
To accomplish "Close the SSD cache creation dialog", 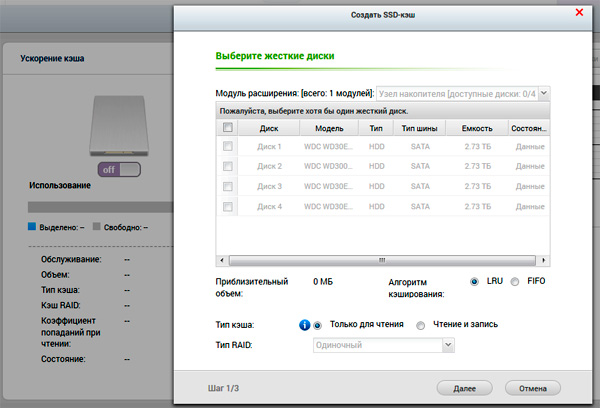I will (x=579, y=12).
